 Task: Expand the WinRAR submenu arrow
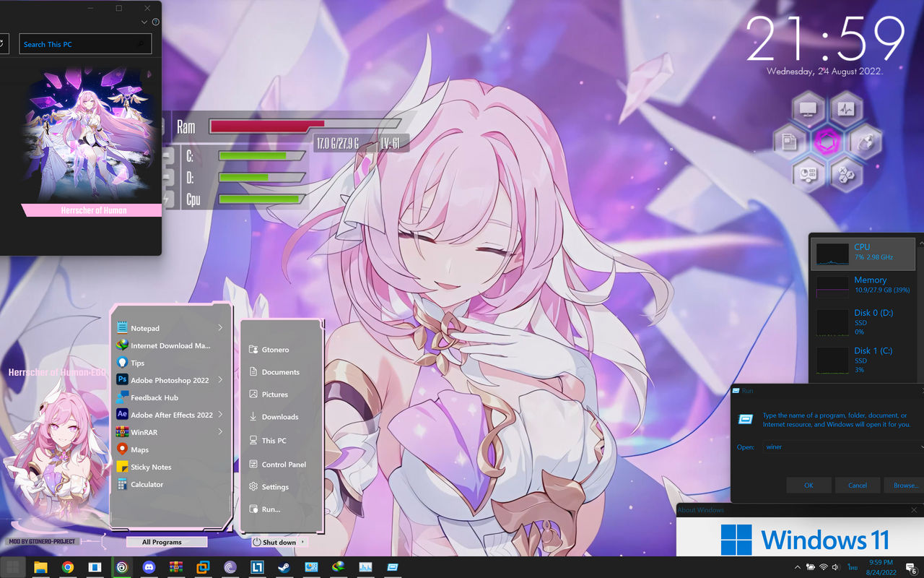tap(220, 432)
